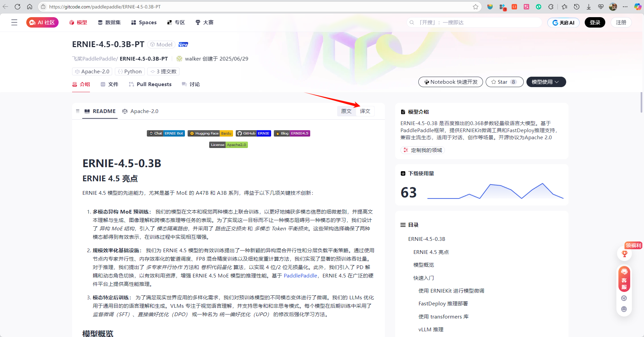
Task: Click 定制我的领域 button
Action: [x=423, y=150]
